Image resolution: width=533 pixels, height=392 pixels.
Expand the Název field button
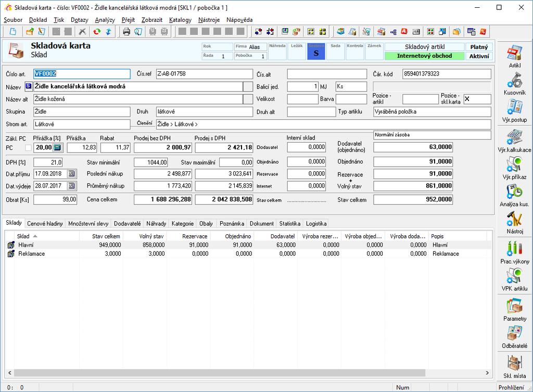click(x=248, y=86)
